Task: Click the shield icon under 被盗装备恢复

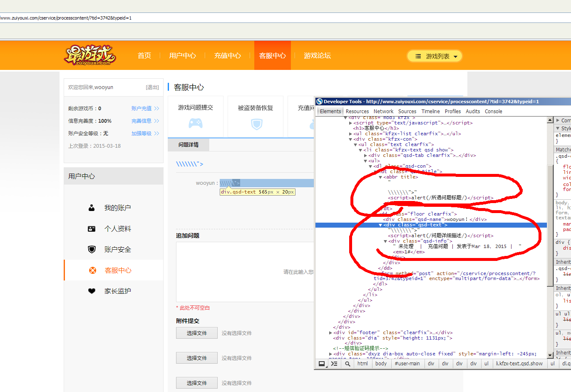Action: pos(257,124)
